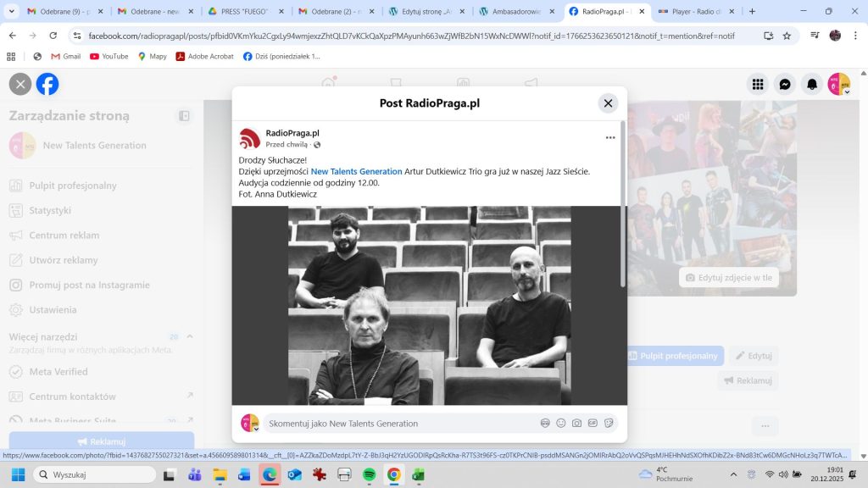Open the RadioPraga.pl page name link
The height and width of the screenshot is (488, 868).
pos(292,133)
